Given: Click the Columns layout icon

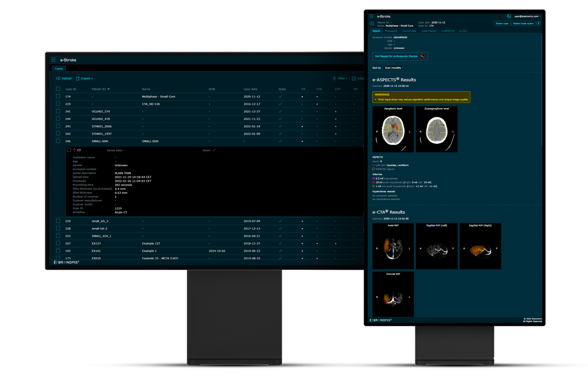Looking at the screenshot, I should pyautogui.click(x=354, y=78).
